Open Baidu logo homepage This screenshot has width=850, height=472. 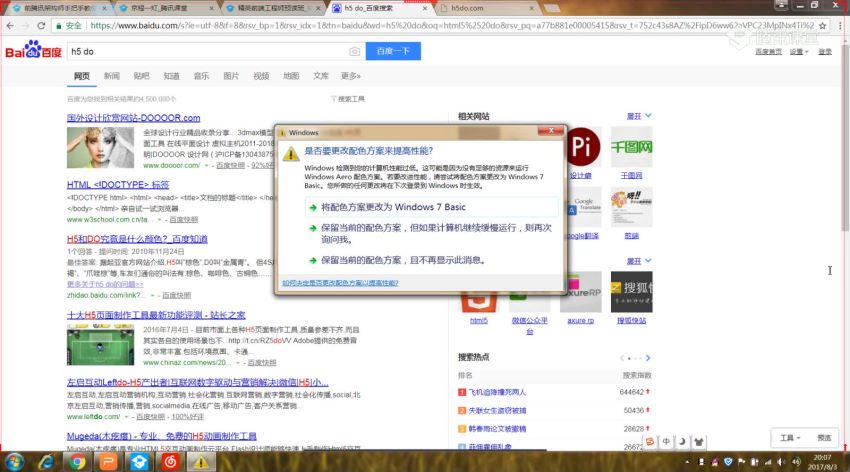tap(33, 50)
